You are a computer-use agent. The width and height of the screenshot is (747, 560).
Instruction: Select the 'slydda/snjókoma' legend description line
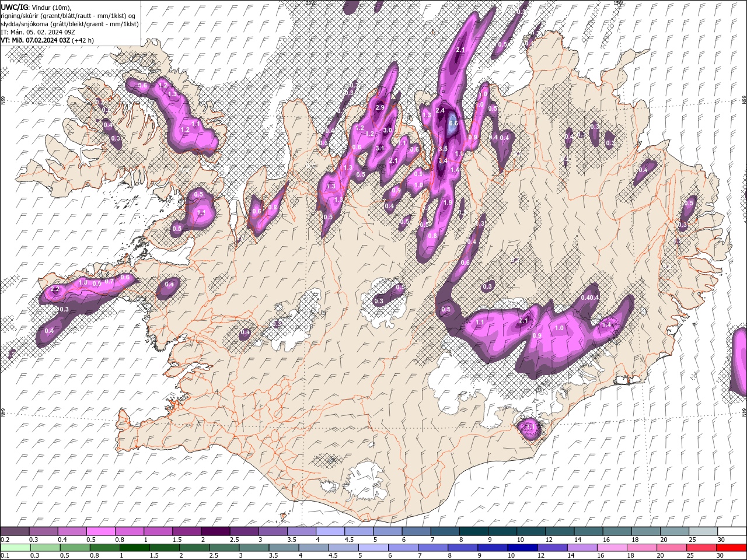(x=69, y=24)
